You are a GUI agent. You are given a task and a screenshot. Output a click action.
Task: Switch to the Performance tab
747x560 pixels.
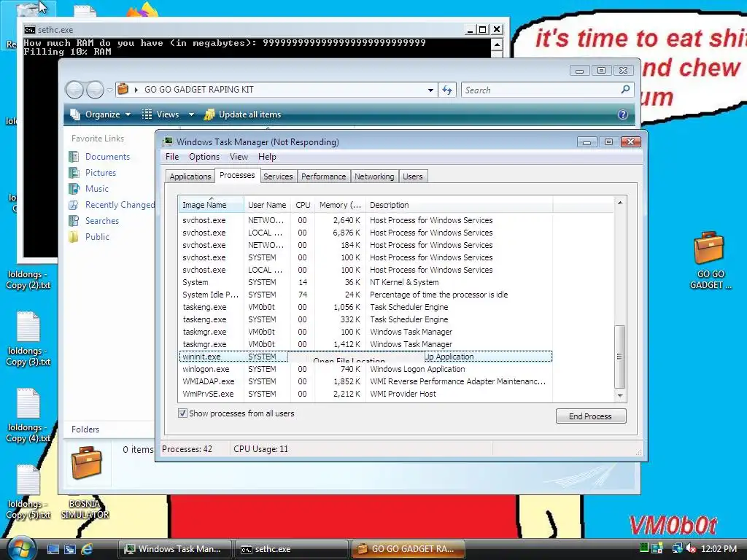(x=323, y=176)
